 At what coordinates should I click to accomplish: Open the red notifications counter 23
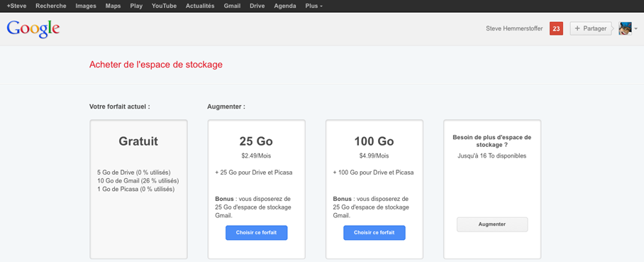tap(556, 29)
